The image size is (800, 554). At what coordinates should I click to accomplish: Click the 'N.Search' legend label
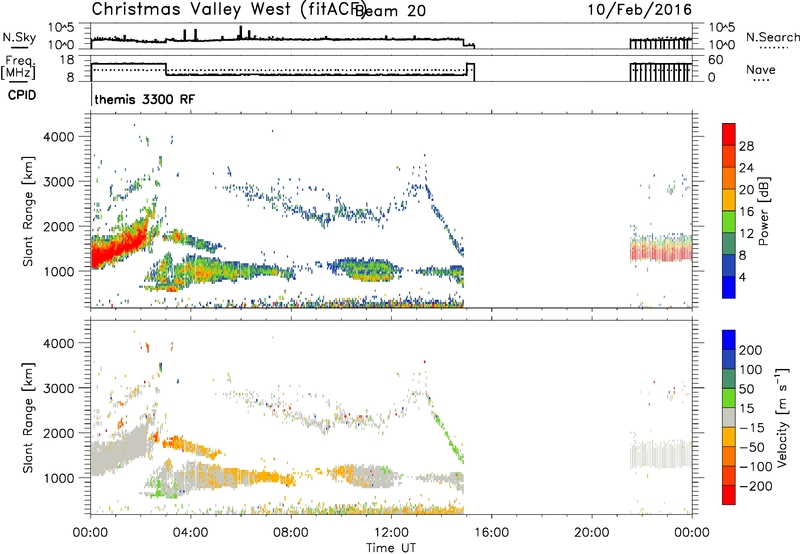coord(773,37)
